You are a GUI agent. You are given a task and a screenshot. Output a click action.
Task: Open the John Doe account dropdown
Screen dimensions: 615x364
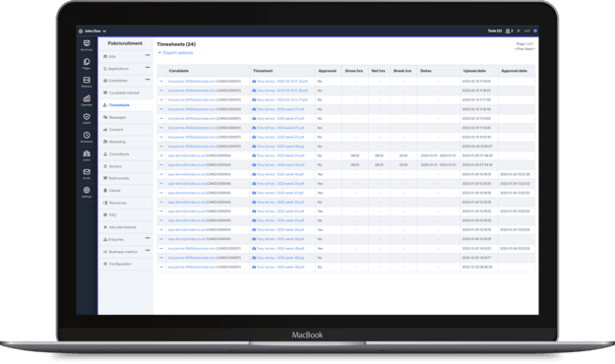pos(92,30)
